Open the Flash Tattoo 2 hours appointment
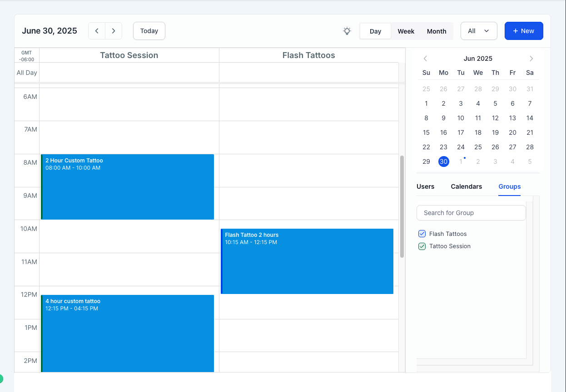Image resolution: width=566 pixels, height=392 pixels. (x=307, y=261)
